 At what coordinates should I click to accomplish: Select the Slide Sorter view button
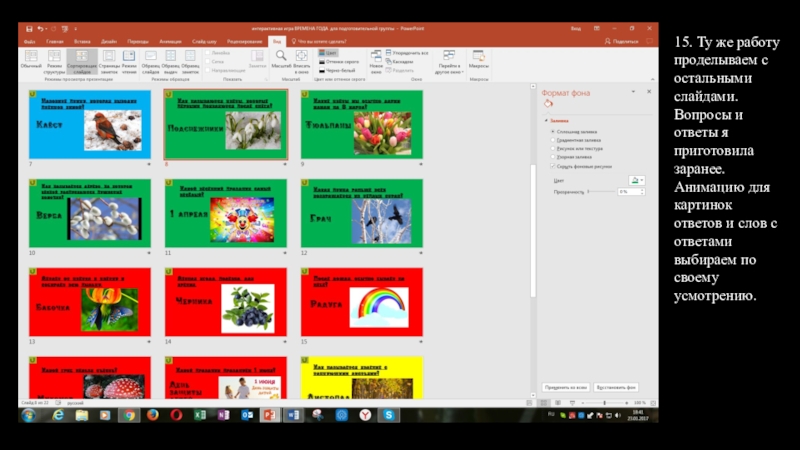click(x=82, y=62)
